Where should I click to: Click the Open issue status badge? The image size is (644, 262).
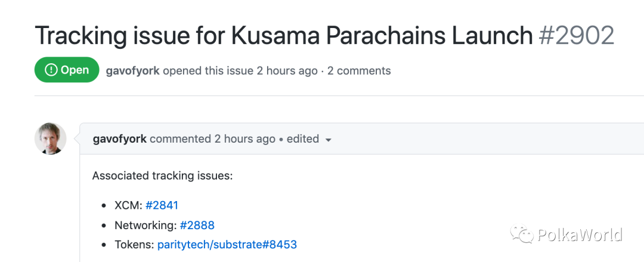pos(67,70)
